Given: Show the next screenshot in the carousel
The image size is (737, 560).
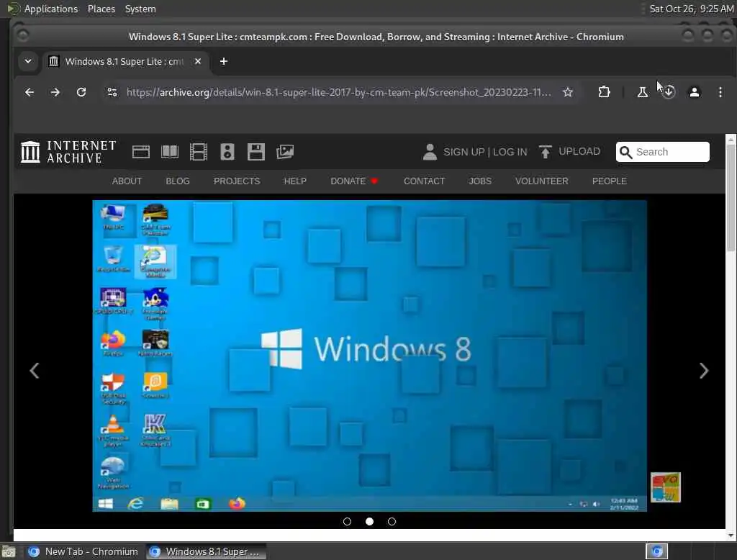Looking at the screenshot, I should click(x=704, y=371).
